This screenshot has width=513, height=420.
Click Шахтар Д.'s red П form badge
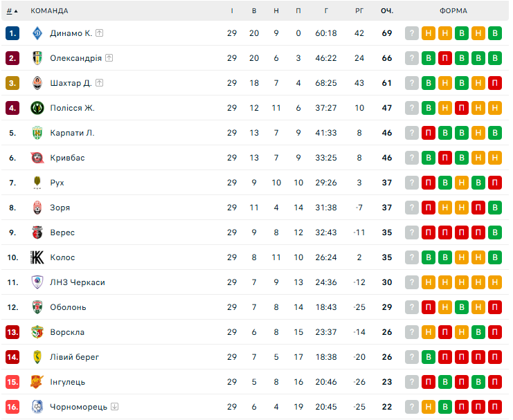[x=495, y=83]
